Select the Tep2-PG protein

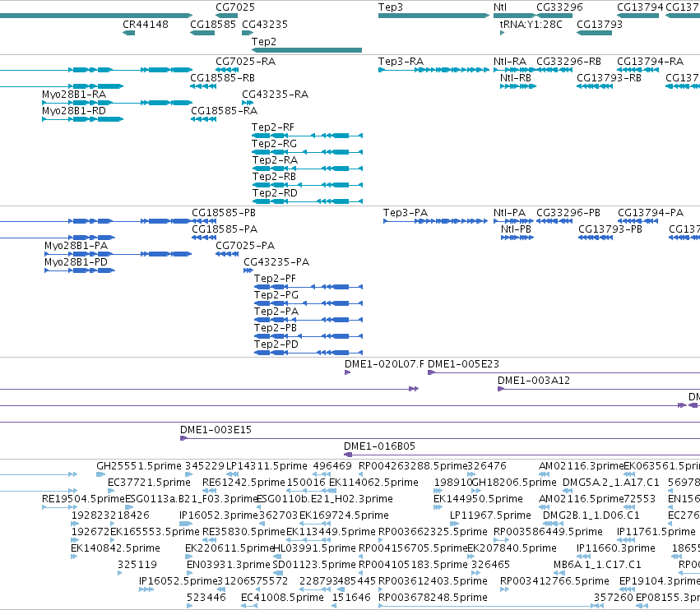[x=308, y=303]
